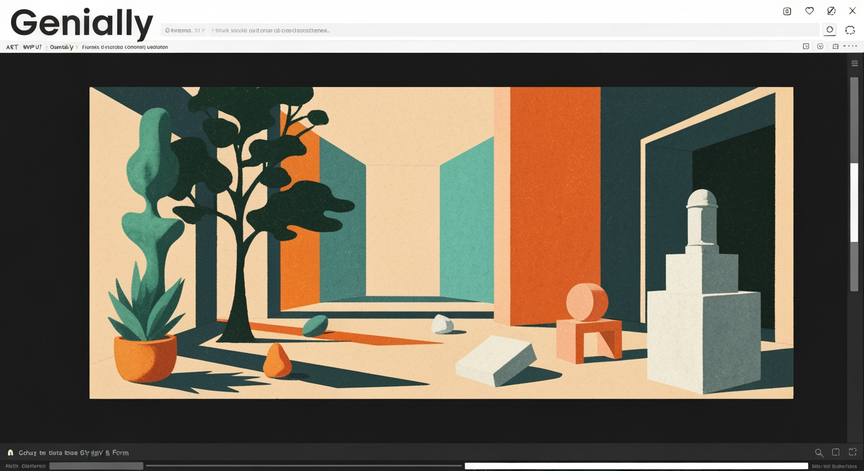This screenshot has width=864, height=471.
Task: Click the white vertical scrollbar thumb
Action: 854,203
